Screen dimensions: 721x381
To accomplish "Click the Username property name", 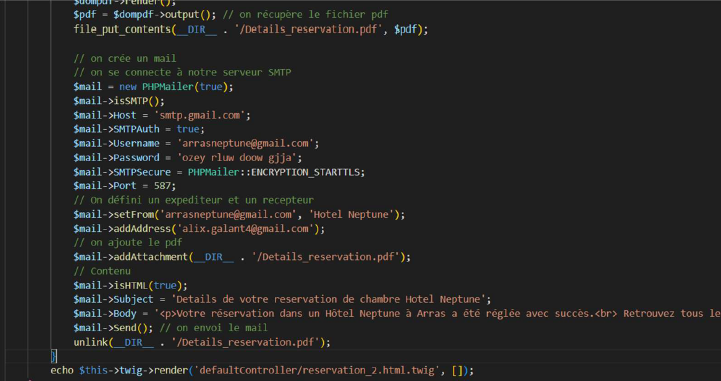I will point(136,143).
